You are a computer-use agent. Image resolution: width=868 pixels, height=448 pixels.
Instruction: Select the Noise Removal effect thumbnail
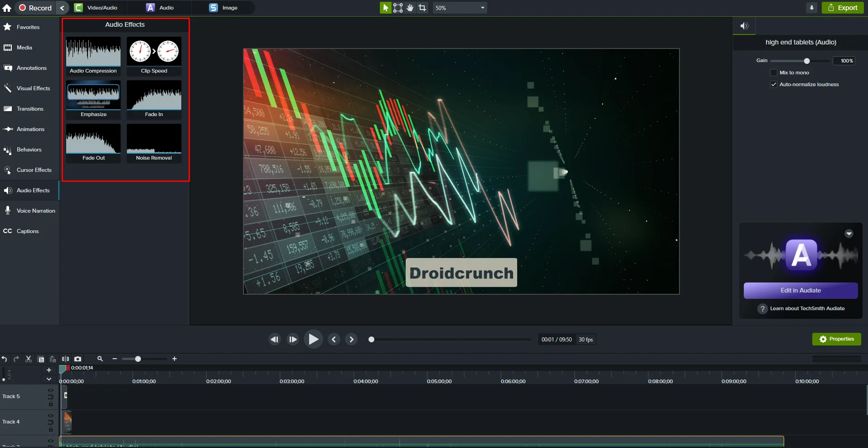pos(154,143)
